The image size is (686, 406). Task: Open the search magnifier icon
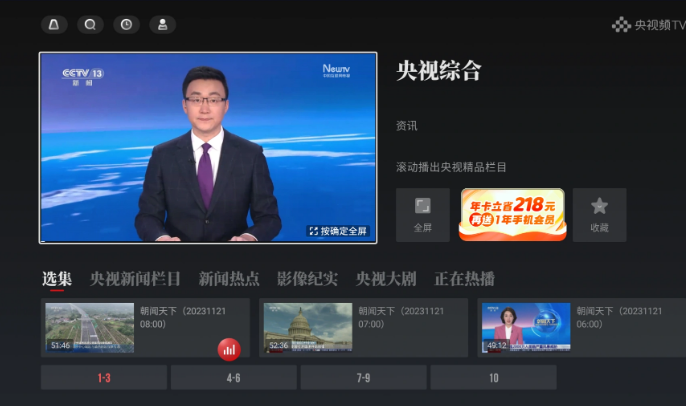click(90, 24)
